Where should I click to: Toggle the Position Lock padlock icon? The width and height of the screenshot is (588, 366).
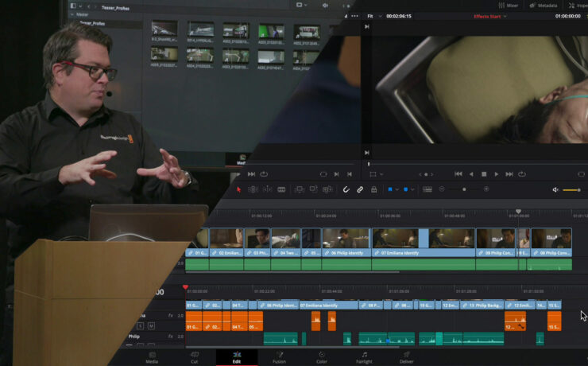point(374,189)
